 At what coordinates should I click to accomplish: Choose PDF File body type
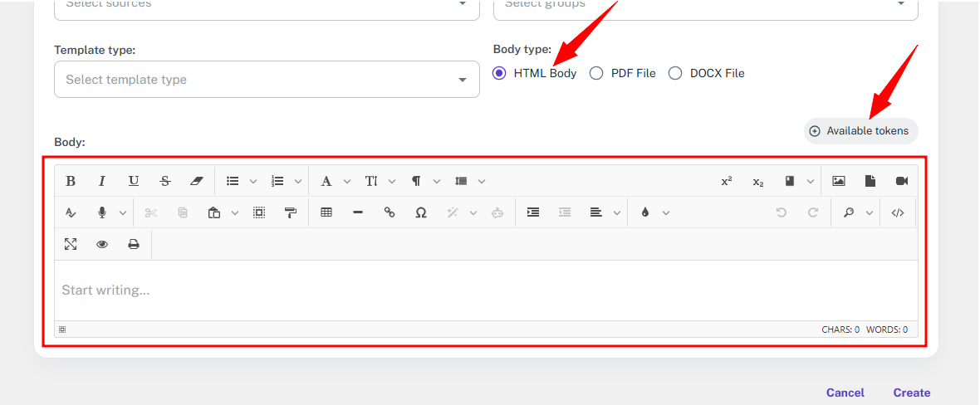596,73
